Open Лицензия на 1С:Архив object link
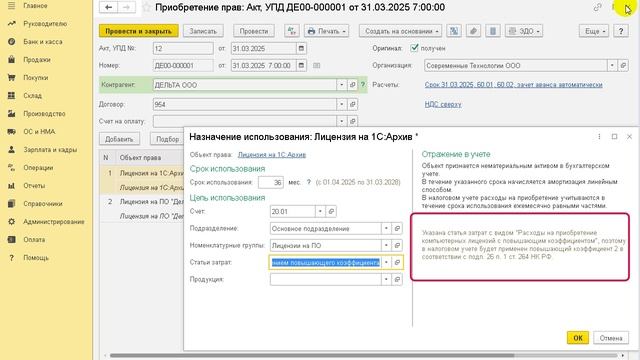The width and height of the screenshot is (640, 360). 271,155
